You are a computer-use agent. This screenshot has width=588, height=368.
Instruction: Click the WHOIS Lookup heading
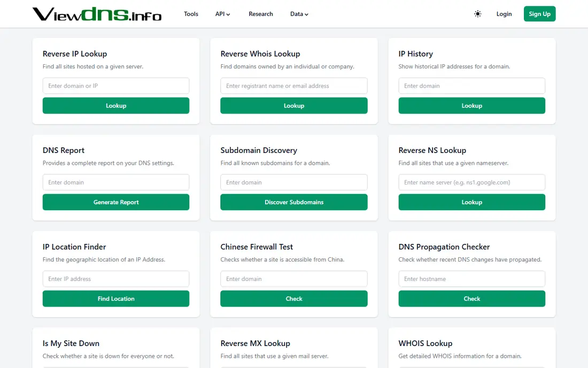(425, 343)
